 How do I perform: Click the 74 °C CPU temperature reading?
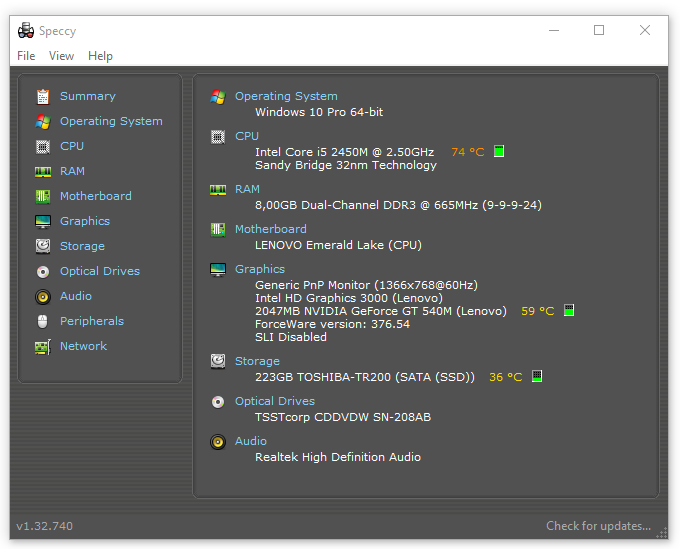click(467, 152)
